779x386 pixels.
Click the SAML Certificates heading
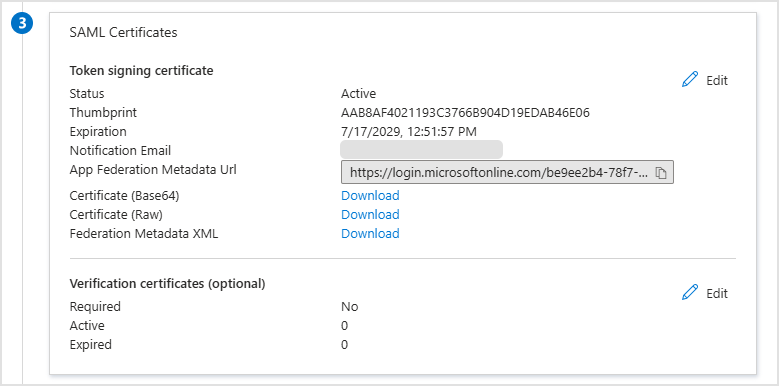click(123, 32)
